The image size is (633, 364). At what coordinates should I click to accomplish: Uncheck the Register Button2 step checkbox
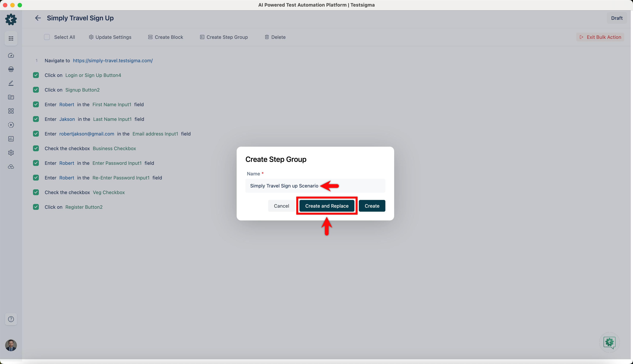pyautogui.click(x=36, y=207)
